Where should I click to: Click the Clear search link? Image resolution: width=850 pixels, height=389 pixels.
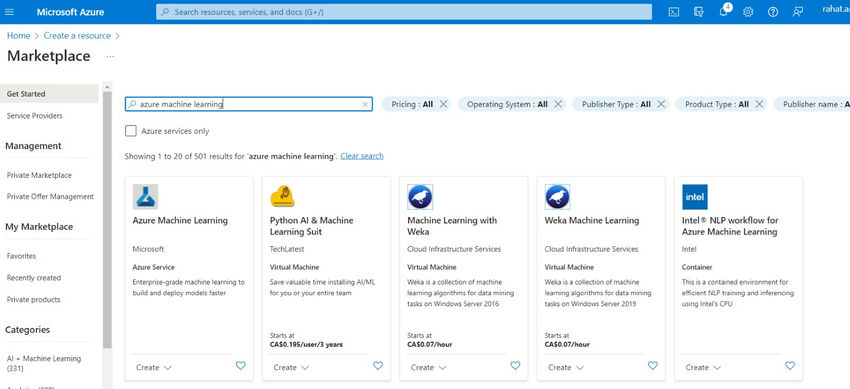pos(362,156)
